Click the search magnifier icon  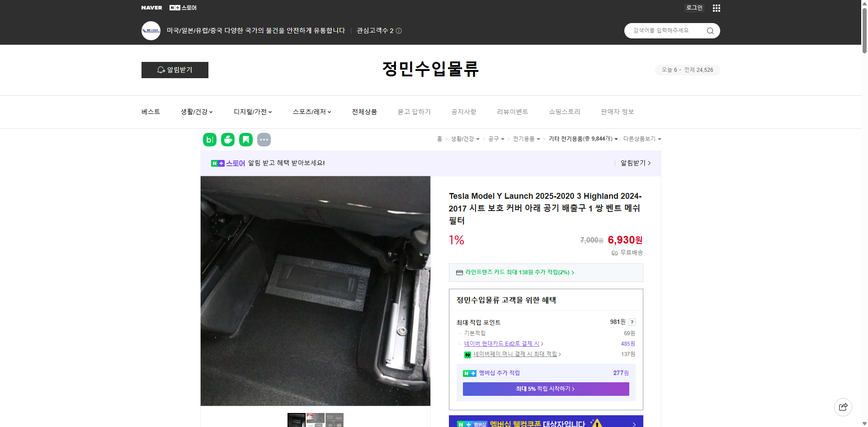710,30
